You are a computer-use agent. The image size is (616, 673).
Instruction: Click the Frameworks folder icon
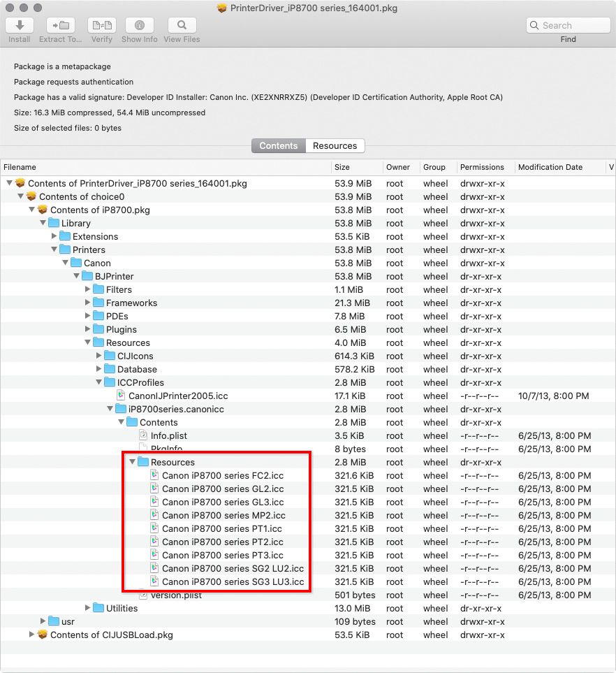(x=98, y=303)
